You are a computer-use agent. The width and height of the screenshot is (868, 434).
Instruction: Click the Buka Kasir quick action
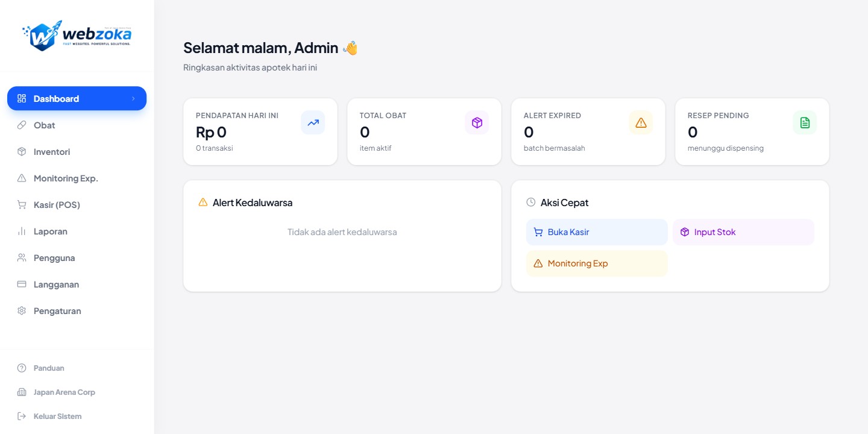597,232
